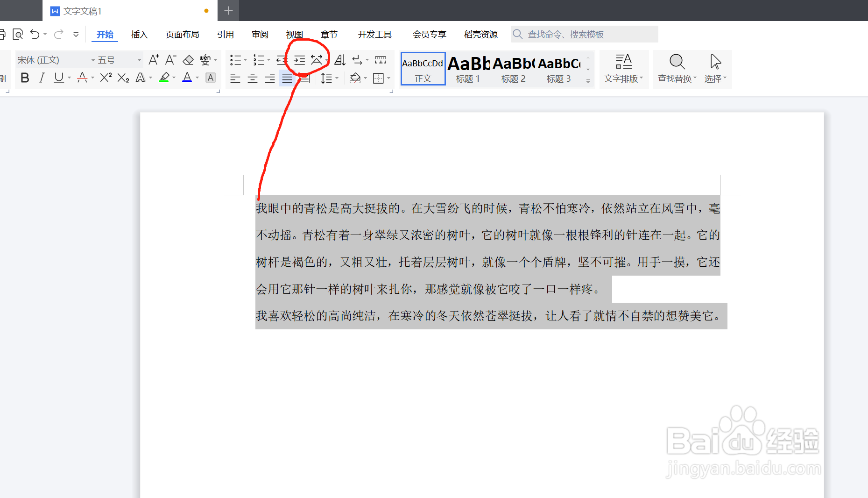Expand borders dropdown arrow
This screenshot has height=498, width=868.
(388, 78)
